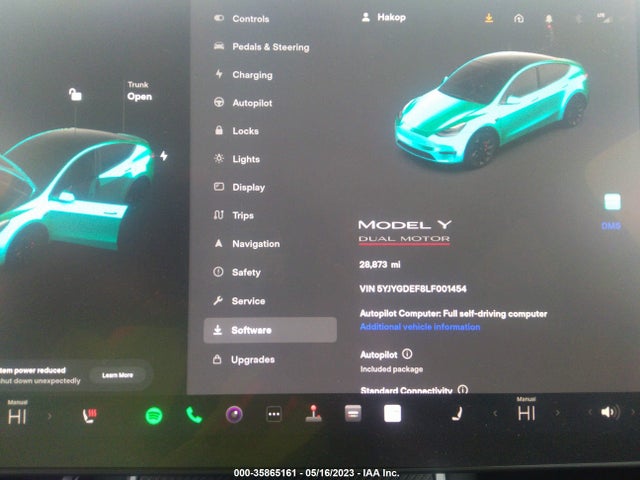Tap the driver seat heater icon
640x480 pixels.
(89, 416)
